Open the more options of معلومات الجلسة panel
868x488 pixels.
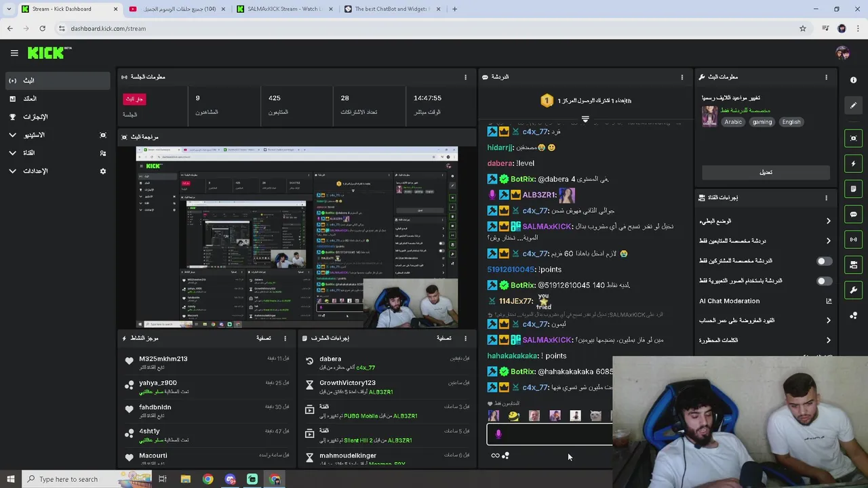click(465, 77)
